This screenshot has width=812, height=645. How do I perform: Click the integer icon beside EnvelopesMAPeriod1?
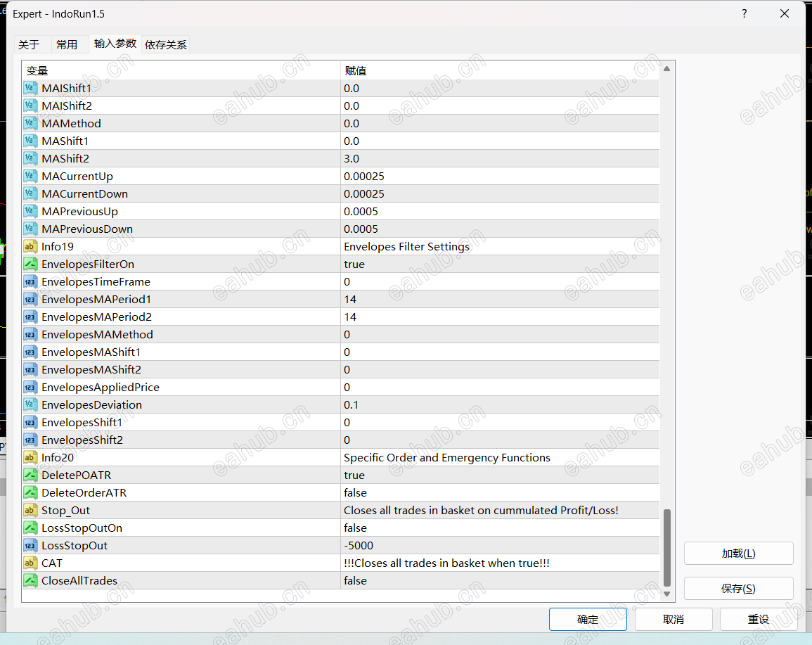[x=30, y=300]
